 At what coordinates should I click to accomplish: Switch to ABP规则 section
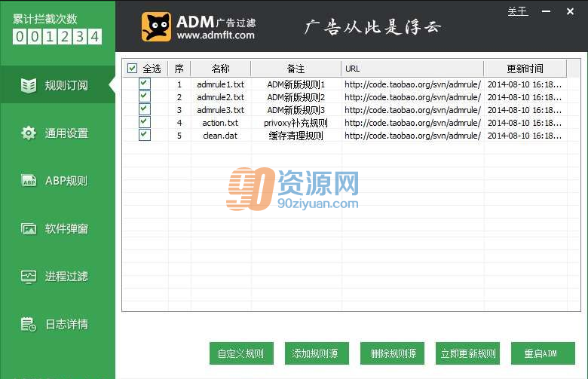click(58, 181)
